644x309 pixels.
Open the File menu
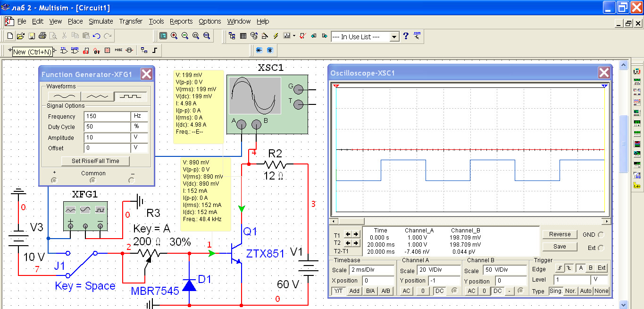(22, 21)
